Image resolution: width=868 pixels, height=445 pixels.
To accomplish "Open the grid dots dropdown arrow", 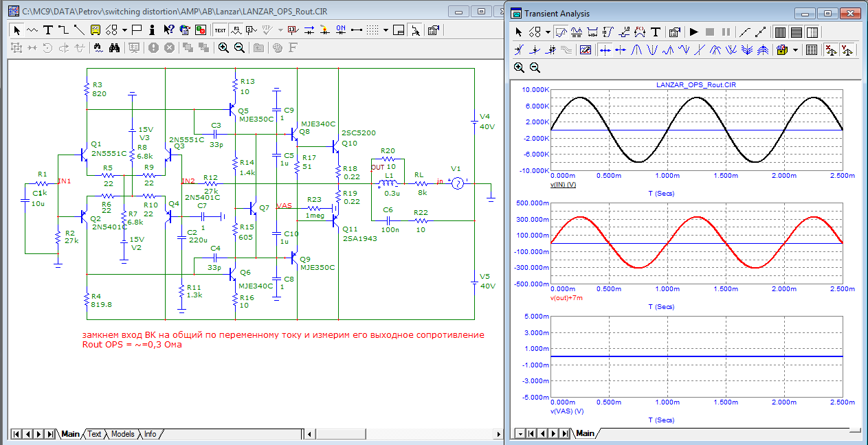I will coord(386,30).
